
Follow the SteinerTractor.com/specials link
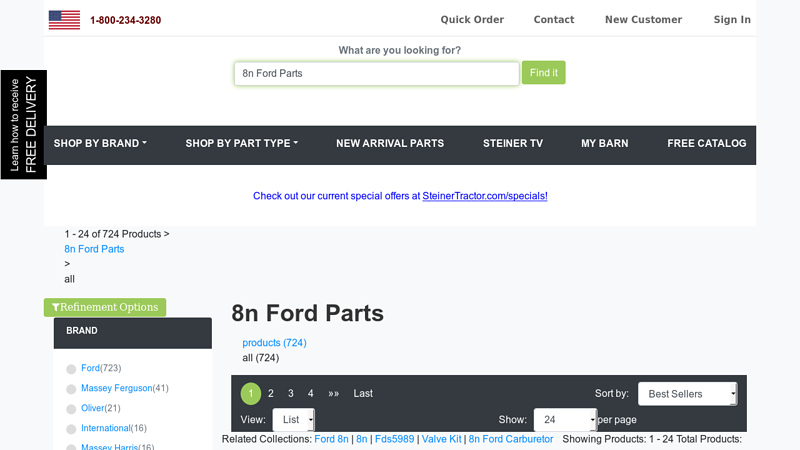pos(485,196)
